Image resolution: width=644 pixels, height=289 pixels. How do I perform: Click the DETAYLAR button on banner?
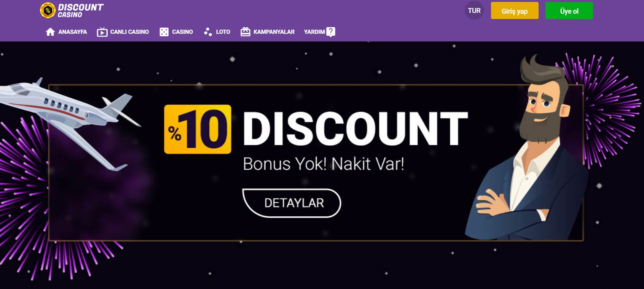point(292,203)
